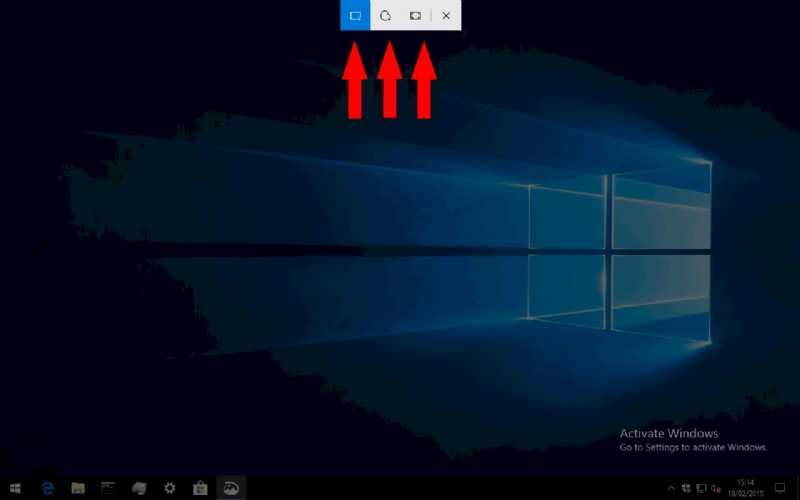The height and width of the screenshot is (500, 800).
Task: Open File Explorer from the taskbar
Action: tap(78, 488)
